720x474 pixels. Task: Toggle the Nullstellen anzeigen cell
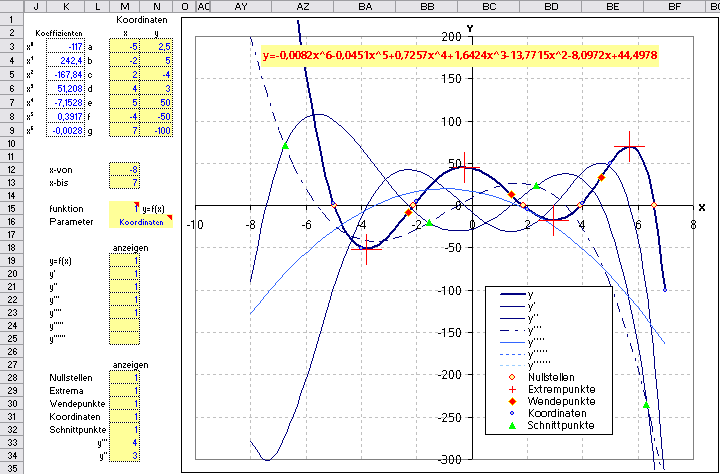[125, 376]
